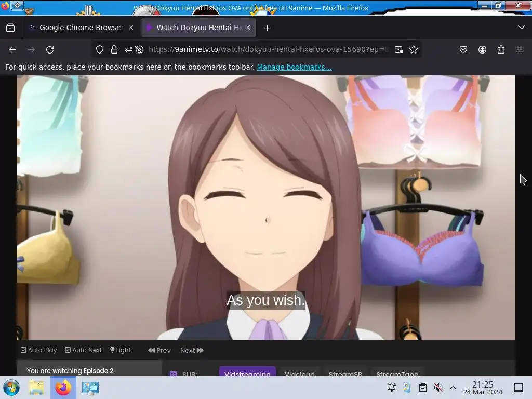The height and width of the screenshot is (399, 532).
Task: Open a new tab
Action: coord(268,28)
